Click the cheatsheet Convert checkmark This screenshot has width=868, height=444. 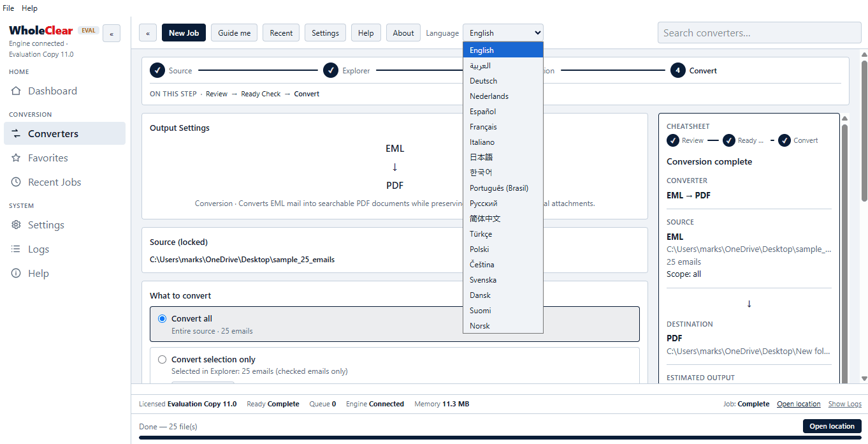(x=785, y=140)
